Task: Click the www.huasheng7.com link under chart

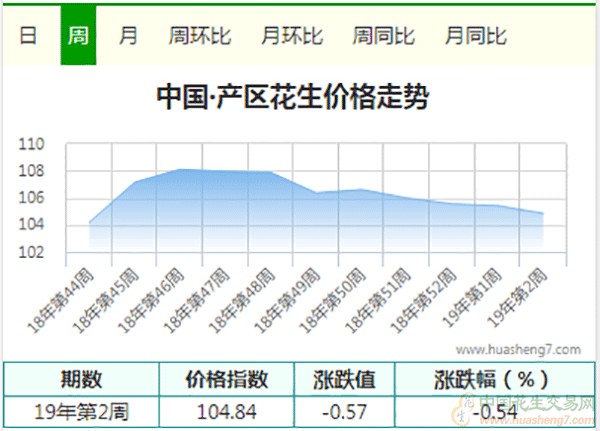Action: click(x=517, y=350)
